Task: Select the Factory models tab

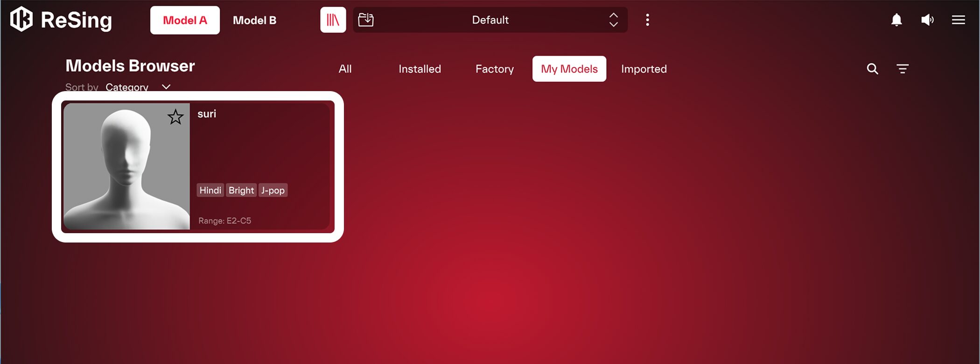Action: (494, 69)
